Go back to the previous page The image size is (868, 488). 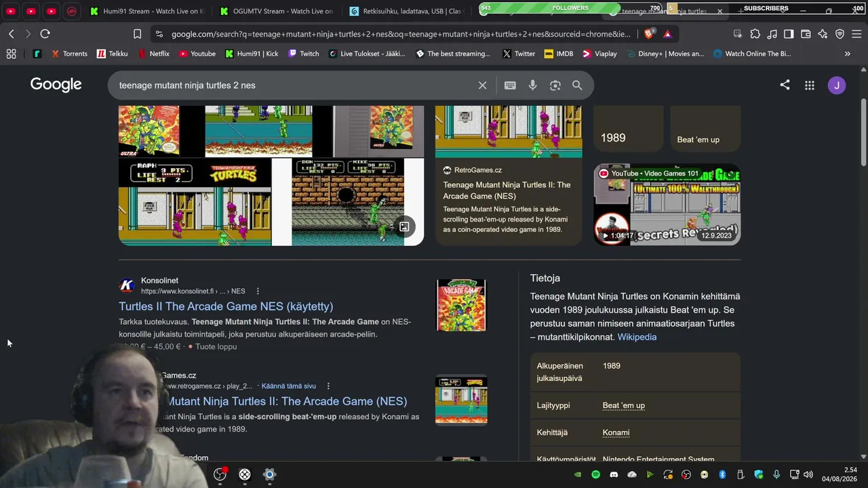12,34
